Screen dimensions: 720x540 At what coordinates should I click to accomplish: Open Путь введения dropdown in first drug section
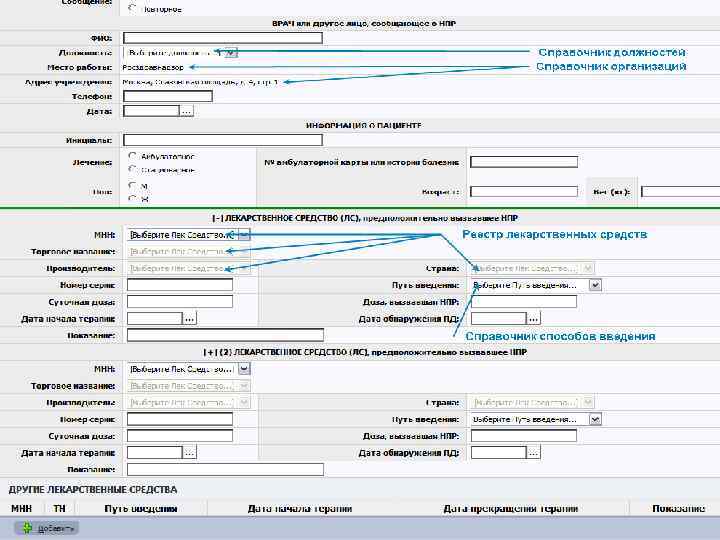click(595, 285)
